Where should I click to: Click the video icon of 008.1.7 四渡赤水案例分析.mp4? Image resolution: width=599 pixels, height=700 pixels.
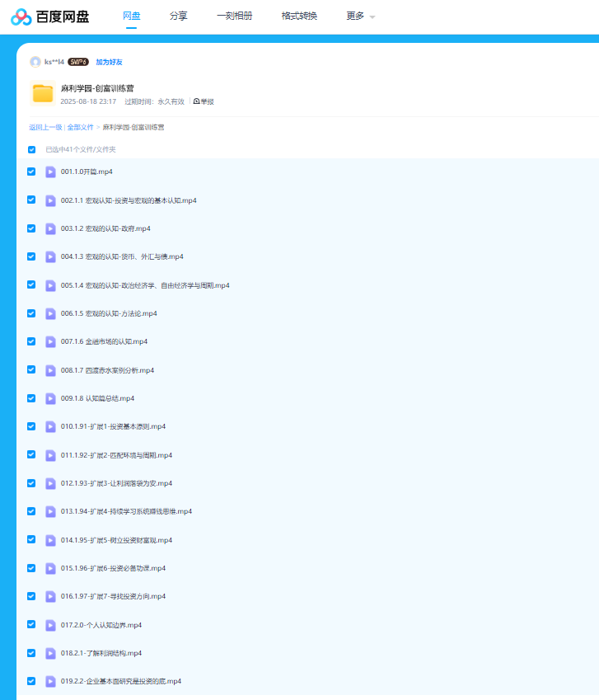50,370
